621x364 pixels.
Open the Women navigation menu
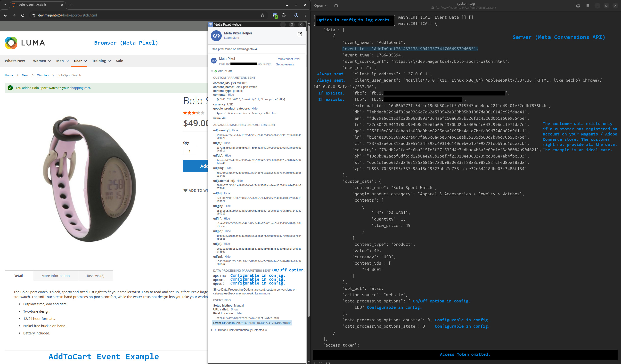tap(40, 61)
